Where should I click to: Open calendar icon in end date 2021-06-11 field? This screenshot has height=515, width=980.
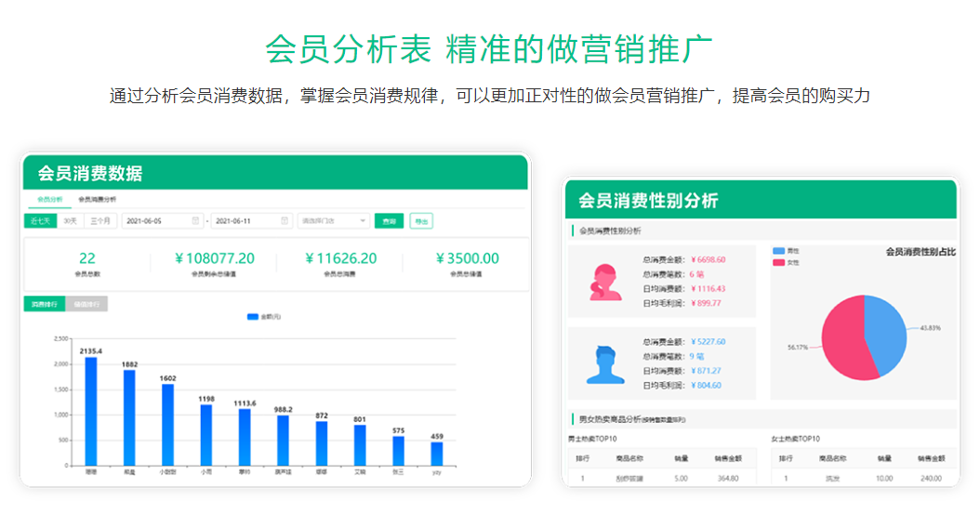click(285, 221)
